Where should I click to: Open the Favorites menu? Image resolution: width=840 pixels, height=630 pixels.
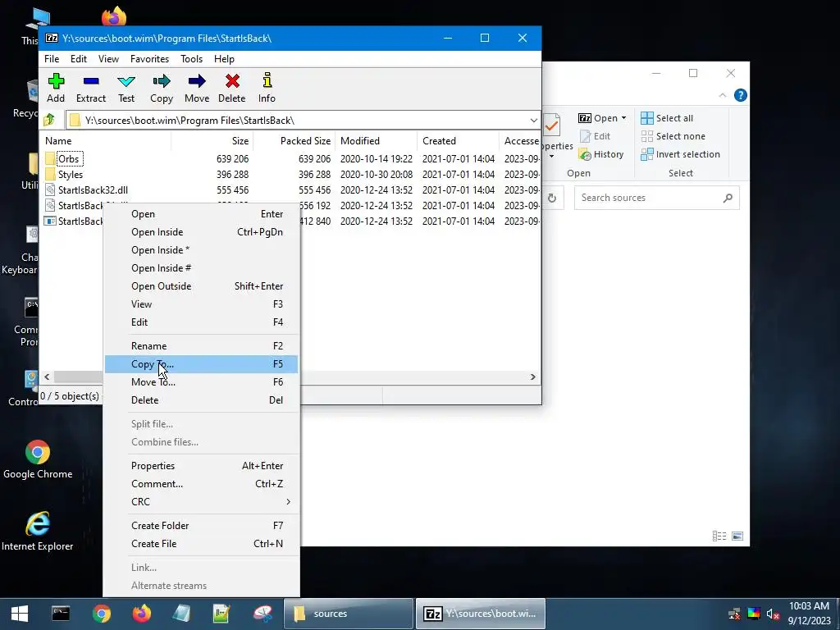[149, 59]
